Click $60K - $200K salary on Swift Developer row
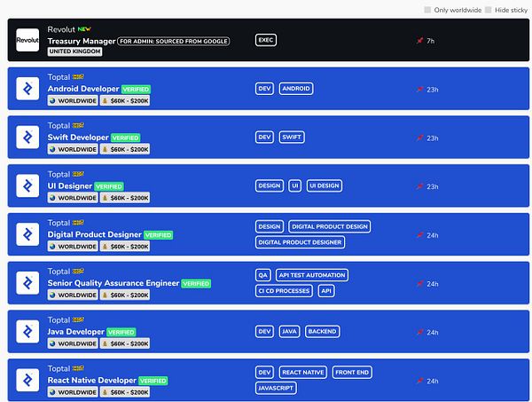532x402 pixels. (x=125, y=149)
